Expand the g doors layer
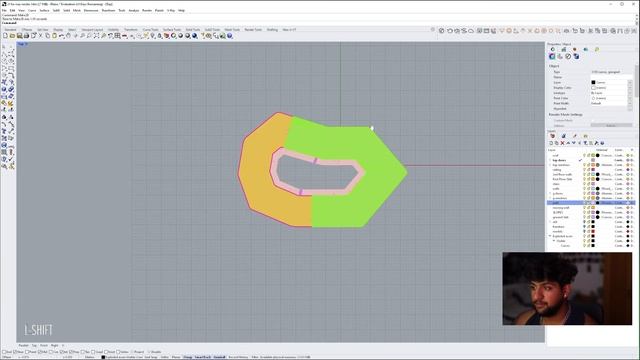Viewport: 640px width, 360px height. pos(550,193)
